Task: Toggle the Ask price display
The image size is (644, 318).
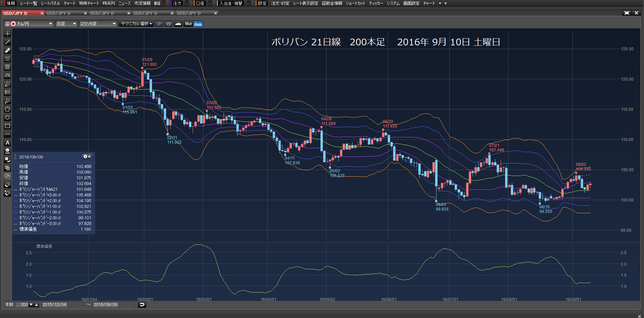Action: [198, 24]
